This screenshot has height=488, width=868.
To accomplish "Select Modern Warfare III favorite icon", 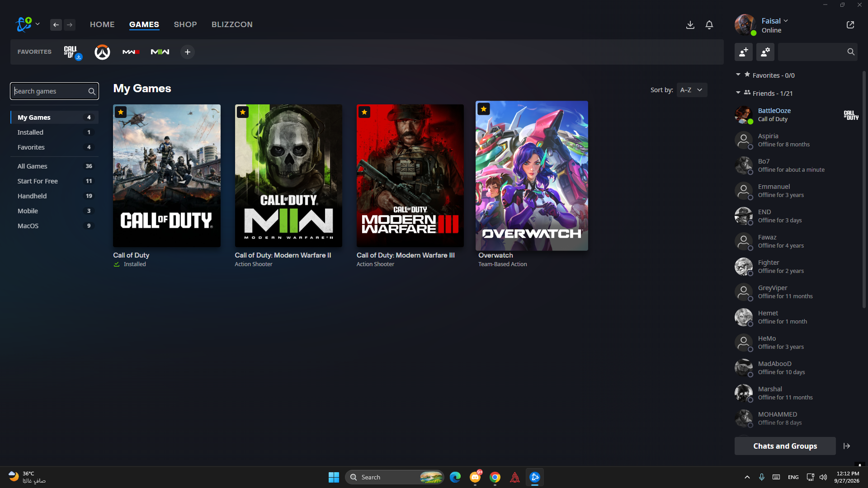I will [131, 52].
